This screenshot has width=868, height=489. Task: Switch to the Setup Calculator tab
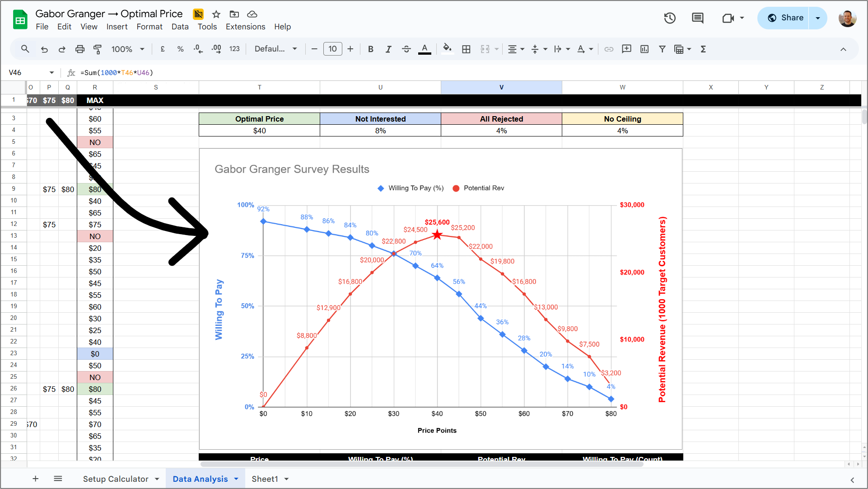(116, 479)
